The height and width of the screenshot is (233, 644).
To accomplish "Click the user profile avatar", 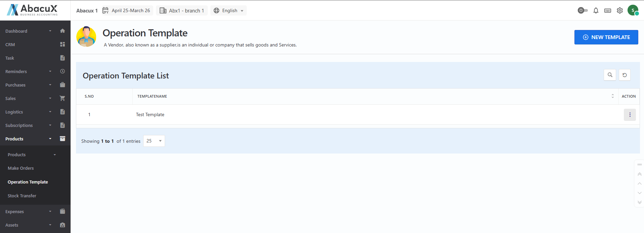I will (633, 10).
